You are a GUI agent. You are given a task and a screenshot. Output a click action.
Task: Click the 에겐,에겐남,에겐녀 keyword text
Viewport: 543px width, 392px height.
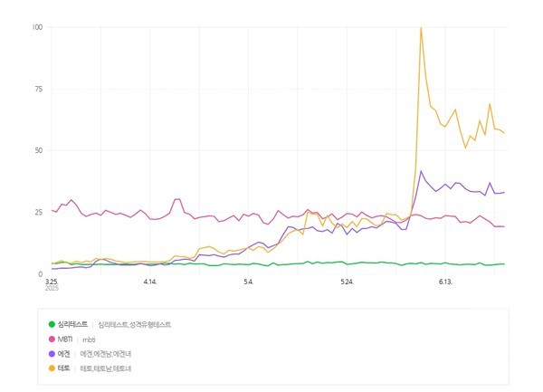click(106, 353)
